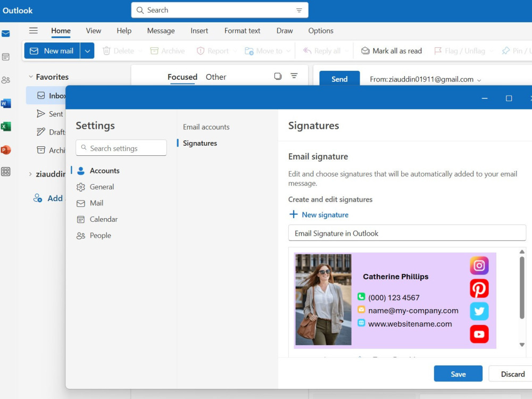Click the Reply all toolbar button
Viewport: 532px width, 399px height.
(322, 51)
